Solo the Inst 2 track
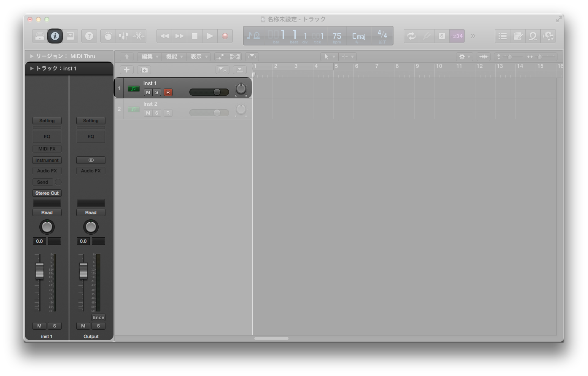Image resolution: width=588 pixels, height=376 pixels. (156, 113)
